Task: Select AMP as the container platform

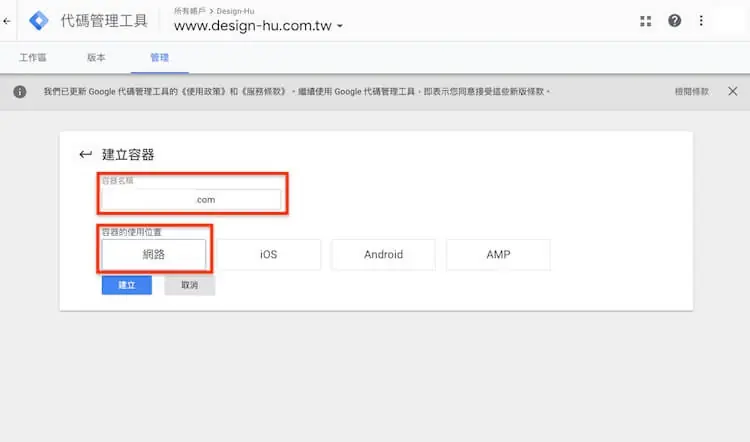Action: pos(498,254)
